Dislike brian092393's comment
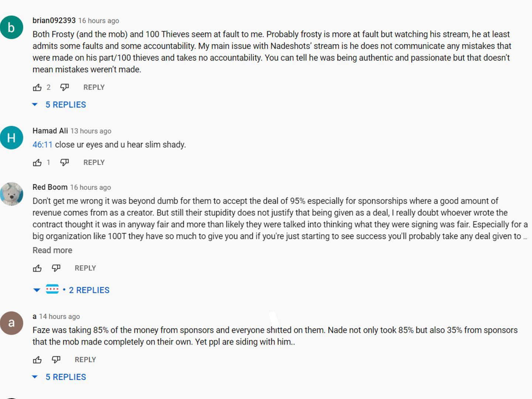 click(x=65, y=88)
